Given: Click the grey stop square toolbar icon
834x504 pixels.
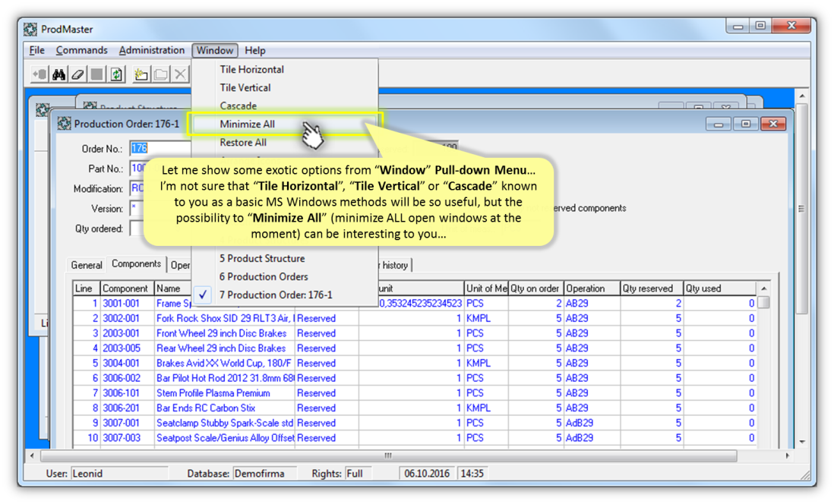Looking at the screenshot, I should click(x=96, y=74).
